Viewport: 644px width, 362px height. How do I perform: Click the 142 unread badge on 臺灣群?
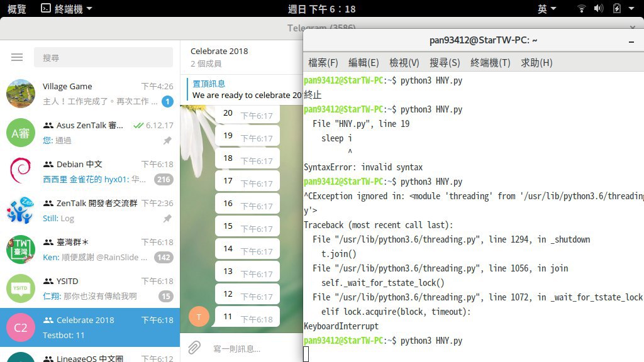coord(164,257)
